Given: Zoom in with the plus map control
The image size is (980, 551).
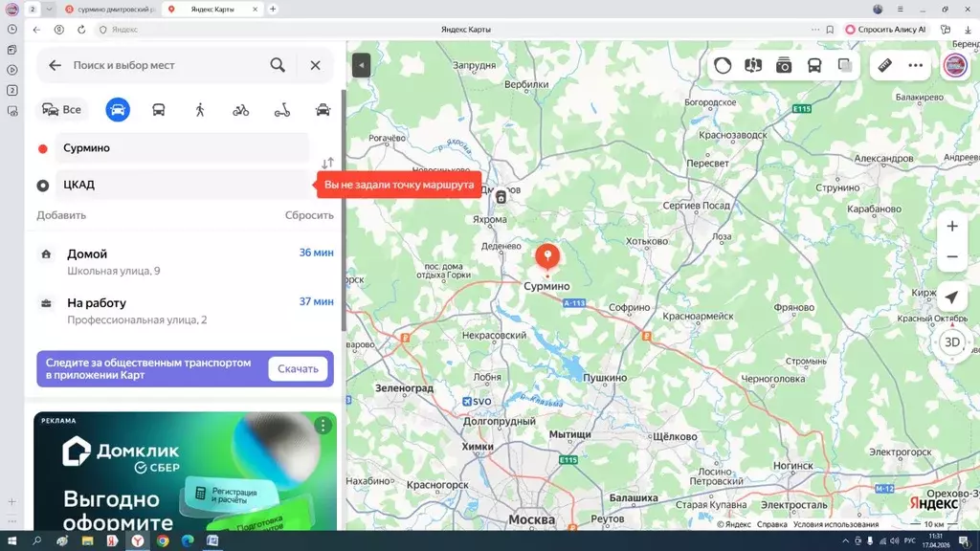Looking at the screenshot, I should [x=951, y=227].
